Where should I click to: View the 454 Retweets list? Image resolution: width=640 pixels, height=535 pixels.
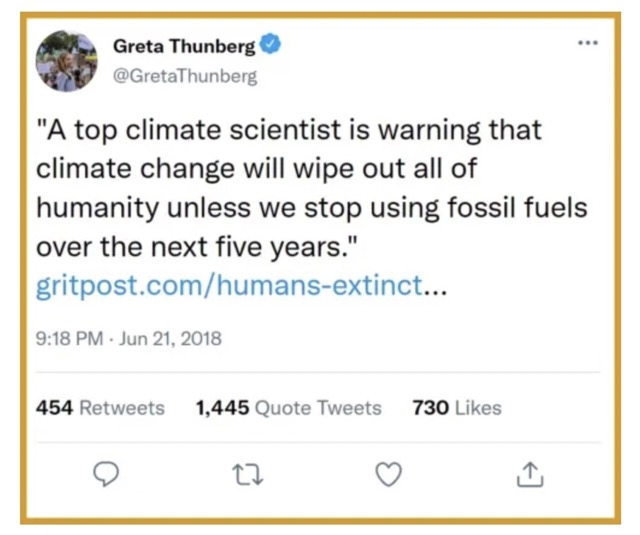[x=99, y=407]
